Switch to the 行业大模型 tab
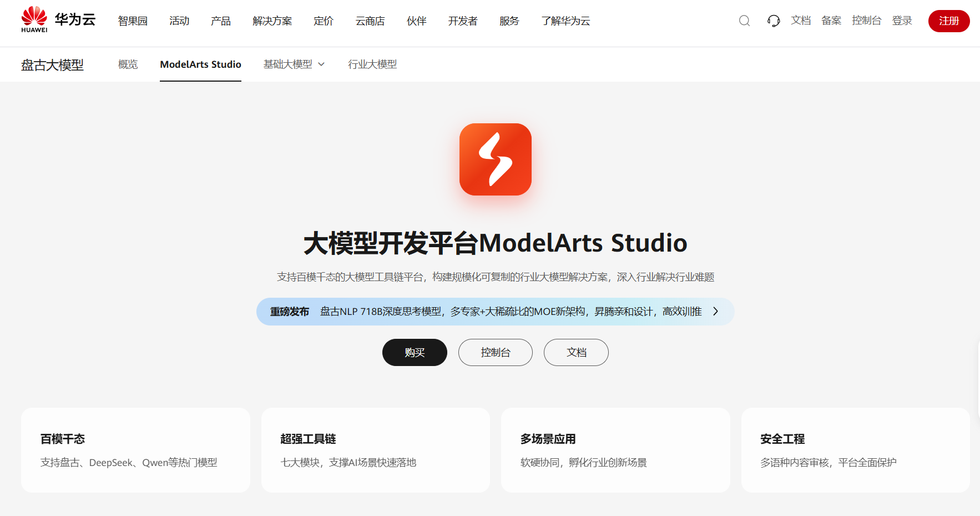The width and height of the screenshot is (980, 516). [372, 64]
